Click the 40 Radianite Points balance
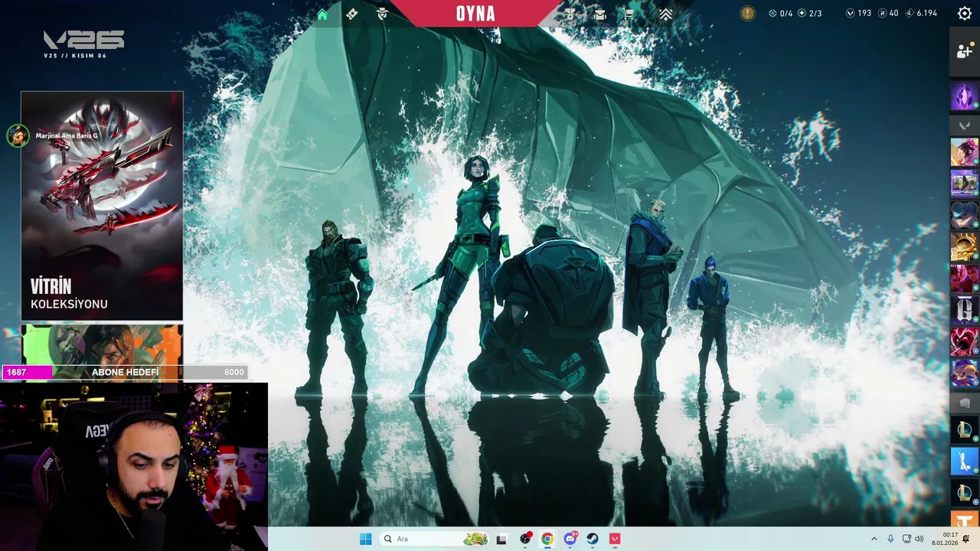The image size is (980, 551). pos(888,13)
